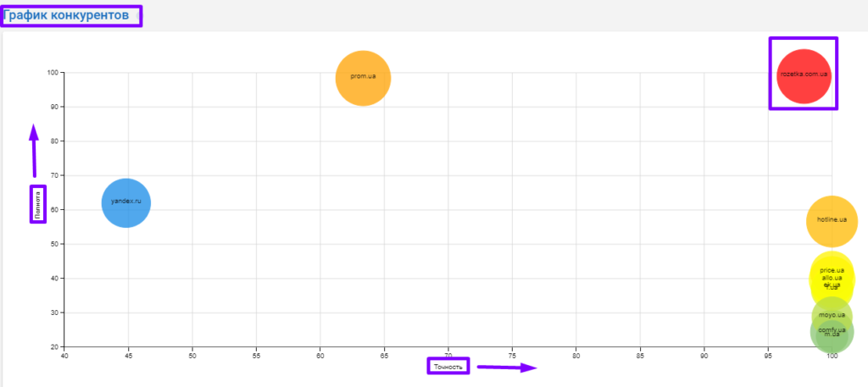Select the orange prom.ua bubble
The height and width of the screenshot is (387, 868).
(x=363, y=77)
